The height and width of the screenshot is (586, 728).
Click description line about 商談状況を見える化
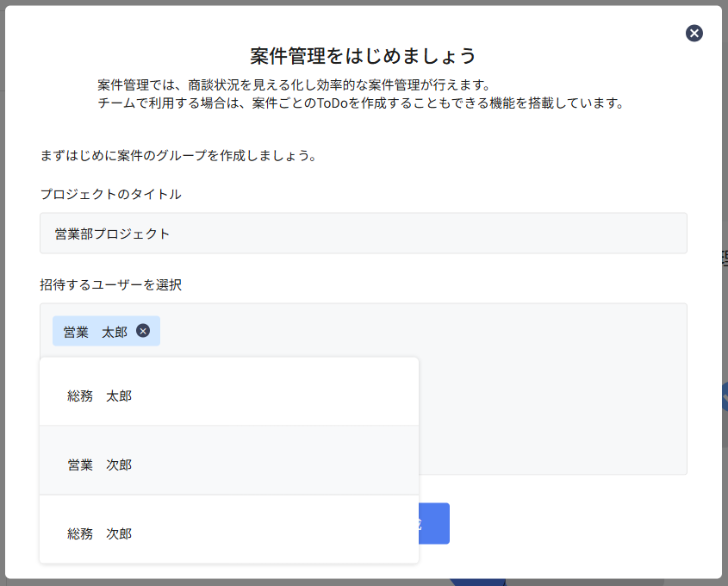293,85
